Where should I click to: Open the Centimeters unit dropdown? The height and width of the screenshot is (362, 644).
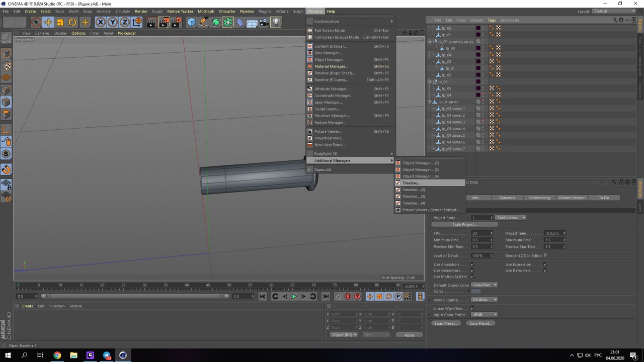tap(511, 218)
